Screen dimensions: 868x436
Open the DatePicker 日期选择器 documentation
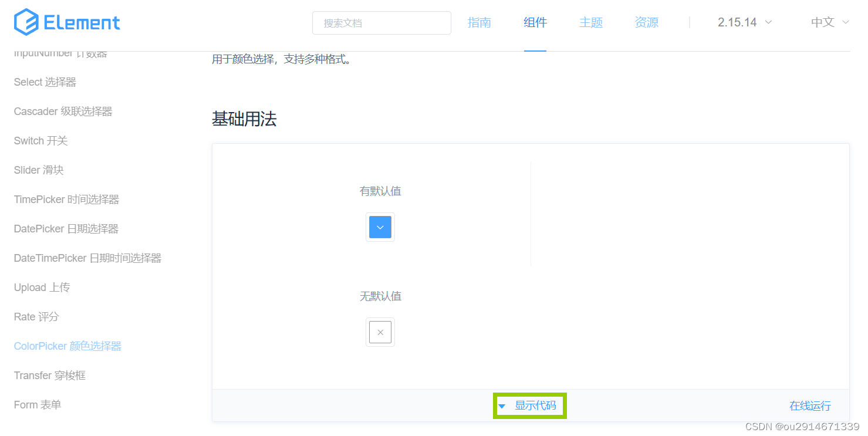(66, 228)
